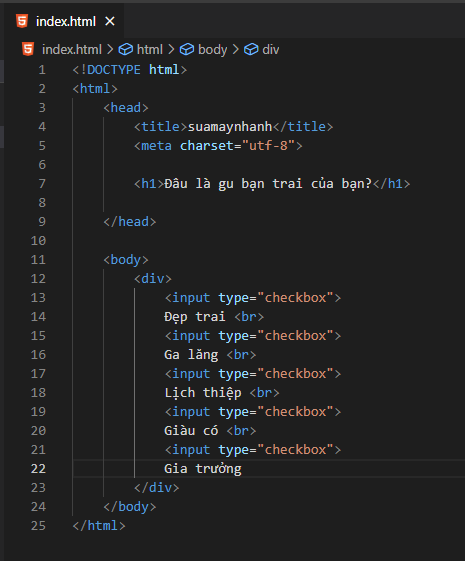Click the chevron between html and body breadcrumbs

(171, 49)
